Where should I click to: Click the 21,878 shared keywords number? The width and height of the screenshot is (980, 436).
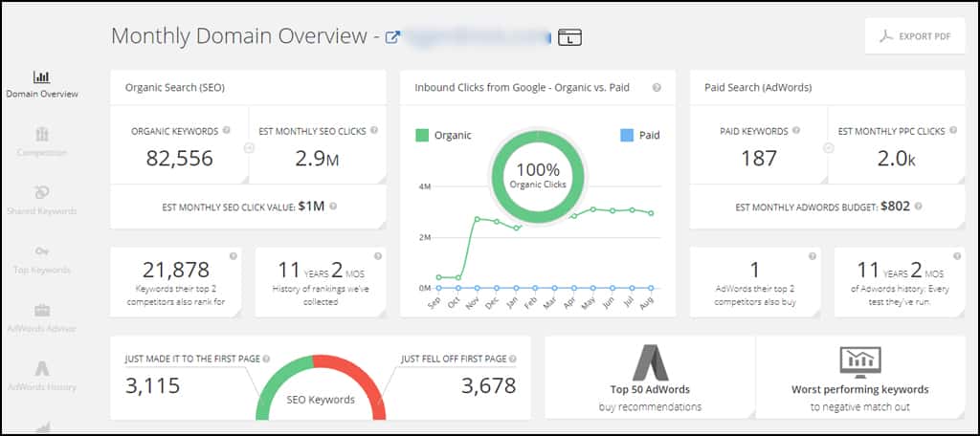[x=176, y=270]
